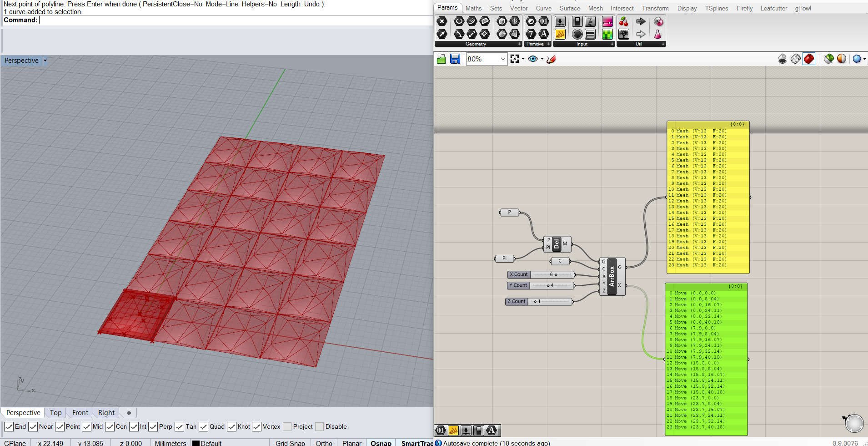Select the ArrBox component on canvas
This screenshot has height=446, width=868.
click(612, 276)
